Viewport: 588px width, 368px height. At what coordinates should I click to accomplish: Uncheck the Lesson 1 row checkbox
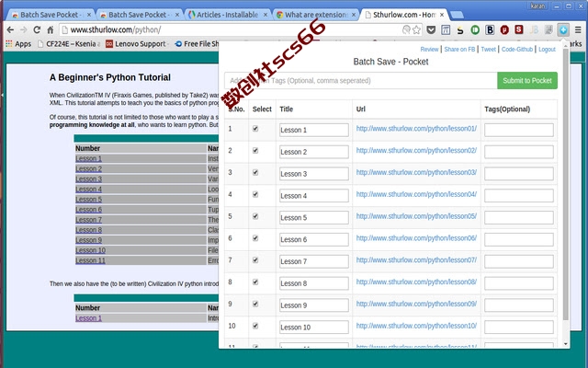(255, 129)
